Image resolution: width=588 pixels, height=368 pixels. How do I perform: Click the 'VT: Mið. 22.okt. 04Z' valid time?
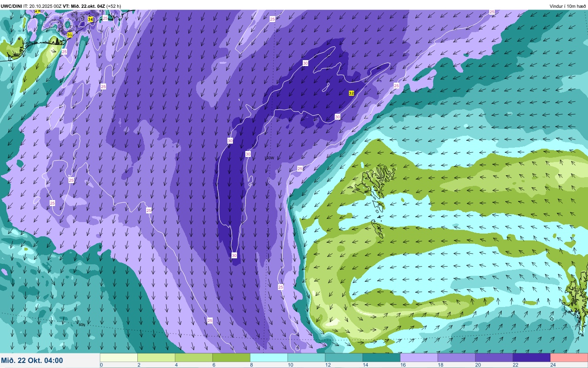pos(84,6)
